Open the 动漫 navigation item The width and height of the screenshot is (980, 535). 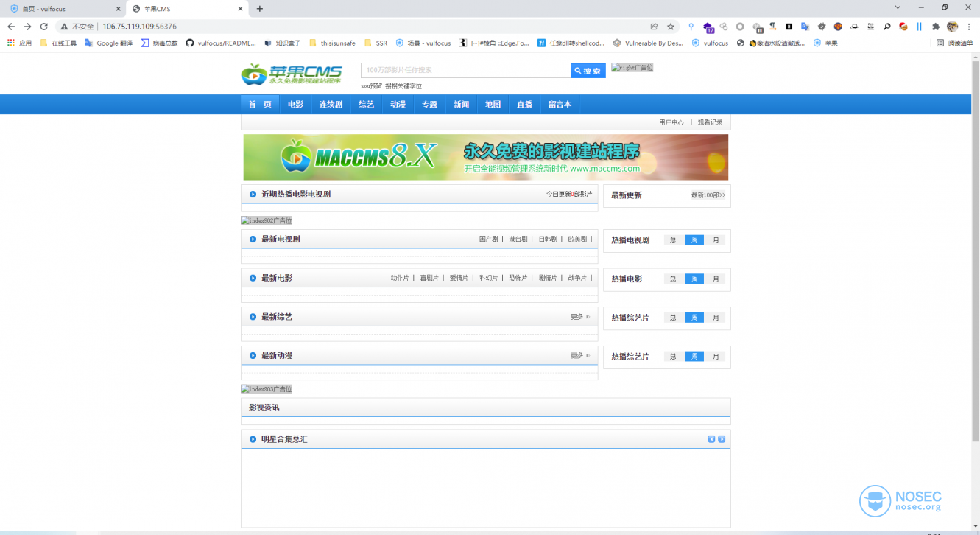(398, 105)
